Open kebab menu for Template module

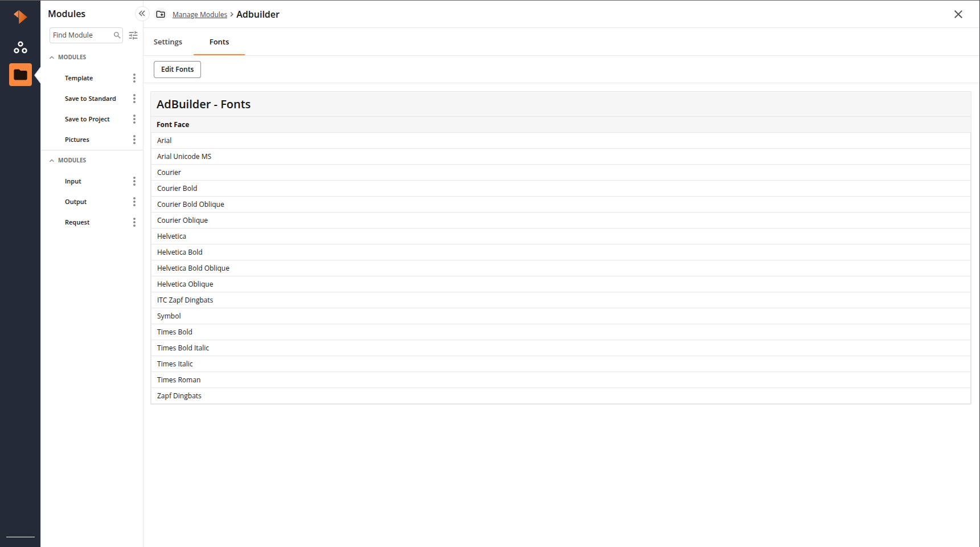point(134,78)
